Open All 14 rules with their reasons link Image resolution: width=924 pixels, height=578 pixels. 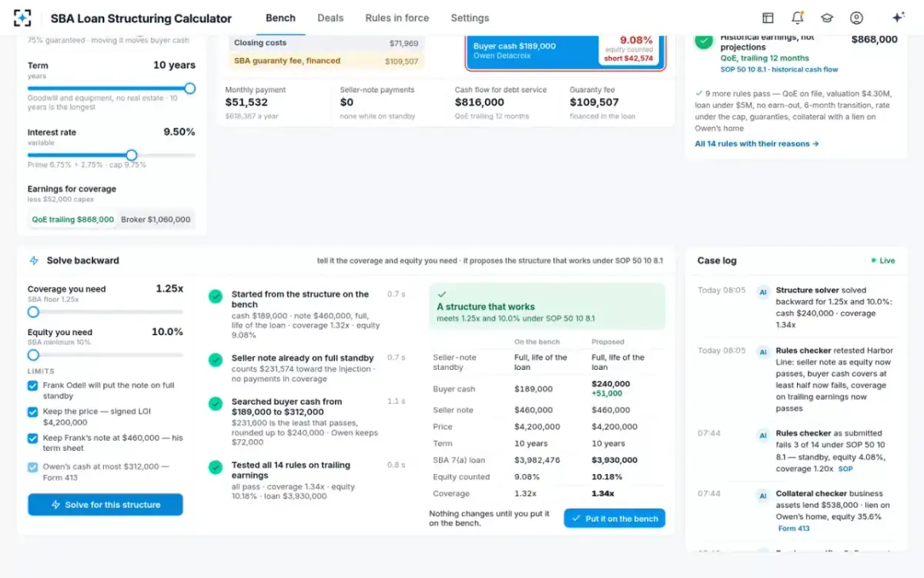pos(757,143)
